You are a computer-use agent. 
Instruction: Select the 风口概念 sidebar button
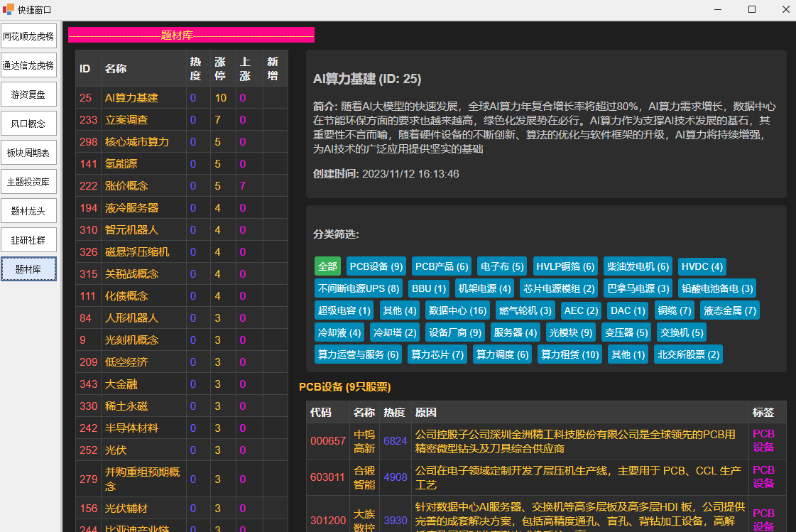28,124
